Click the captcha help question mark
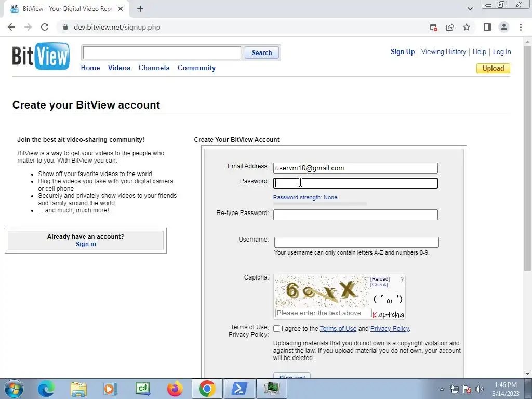 (402, 279)
